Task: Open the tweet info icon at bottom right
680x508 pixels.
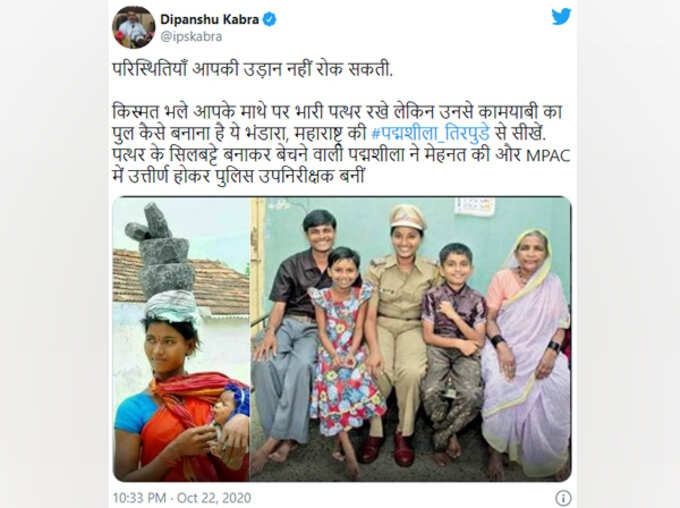Action: coord(563,498)
